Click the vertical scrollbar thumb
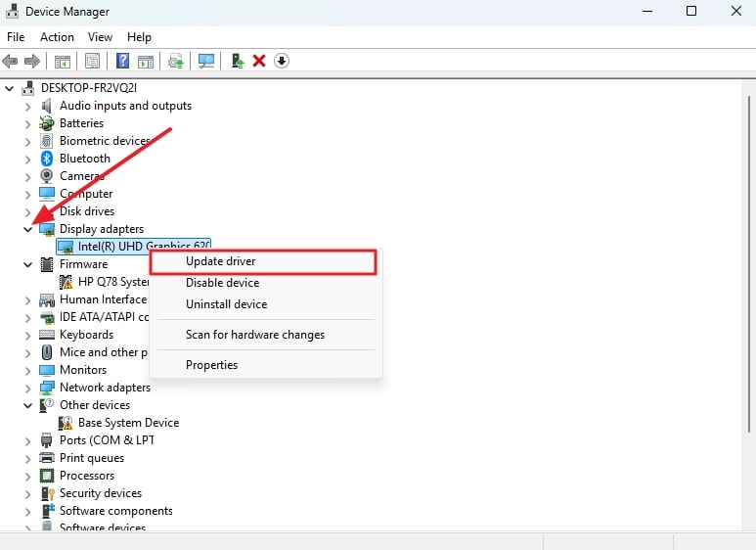The image size is (756, 550). coord(749,264)
